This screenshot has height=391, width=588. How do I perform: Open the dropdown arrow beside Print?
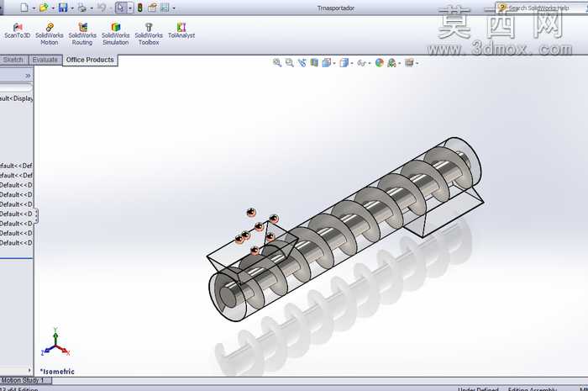pos(91,8)
